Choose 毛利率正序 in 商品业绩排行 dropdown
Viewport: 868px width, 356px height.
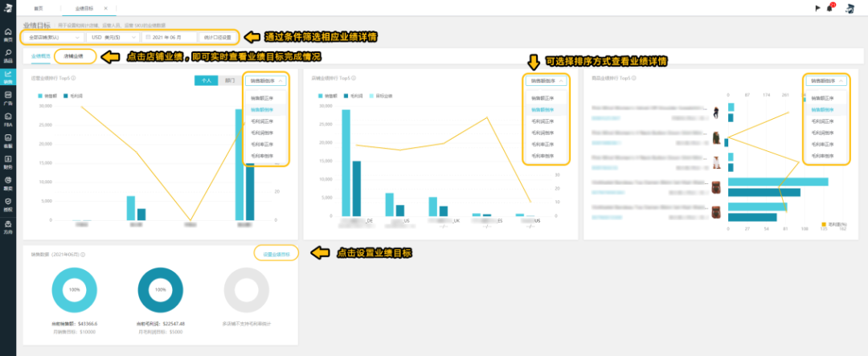coord(826,144)
